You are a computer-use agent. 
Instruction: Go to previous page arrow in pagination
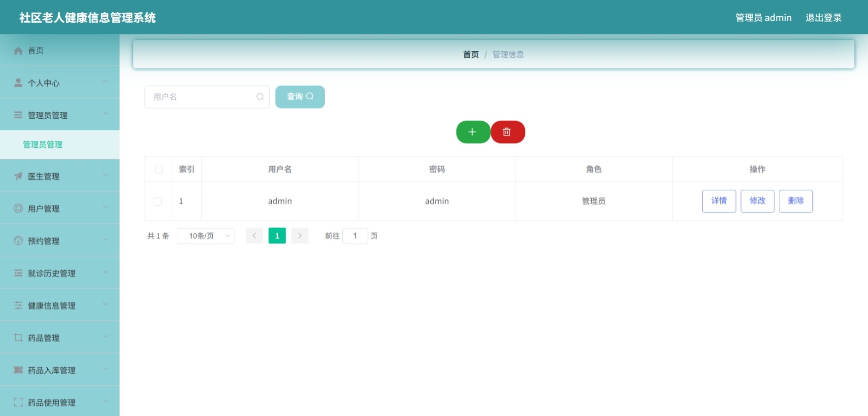point(254,236)
